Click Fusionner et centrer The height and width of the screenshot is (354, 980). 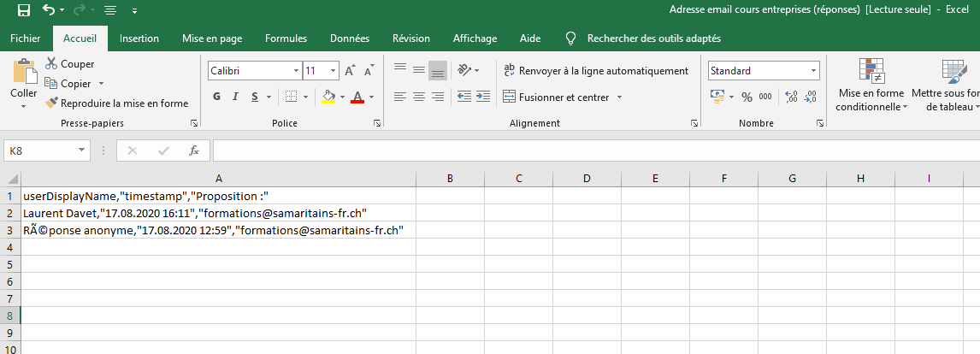(x=556, y=97)
